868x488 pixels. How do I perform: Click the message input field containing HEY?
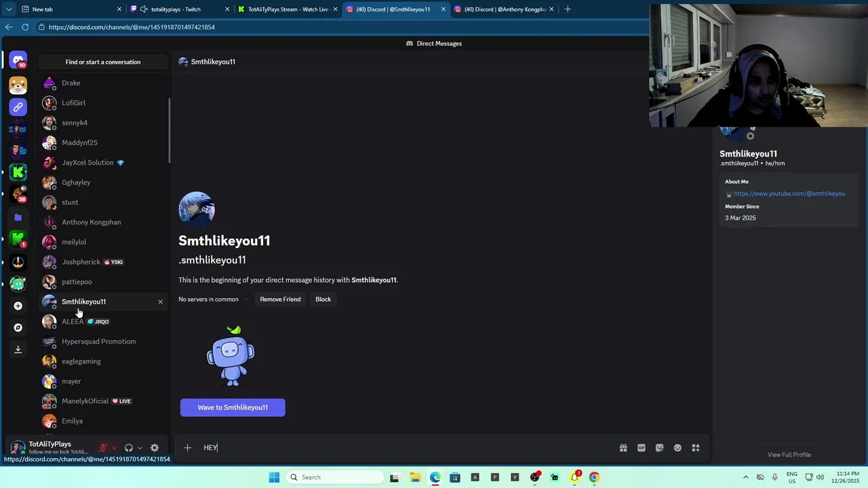pos(407,447)
